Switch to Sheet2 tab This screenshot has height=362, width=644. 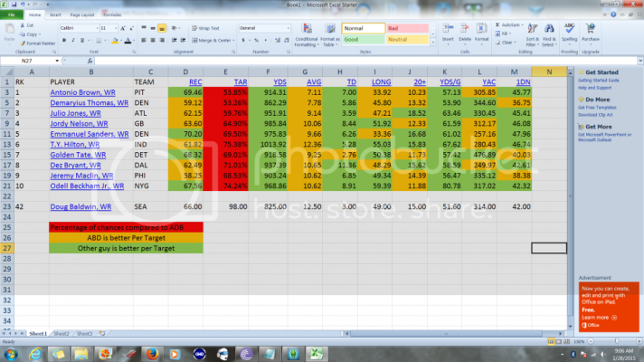[x=62, y=334]
